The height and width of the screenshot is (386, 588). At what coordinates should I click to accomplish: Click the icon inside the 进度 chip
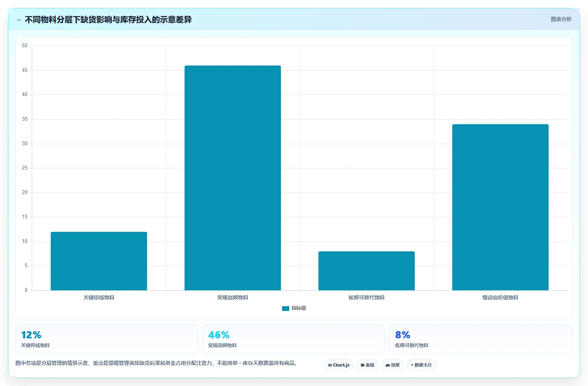pos(387,365)
